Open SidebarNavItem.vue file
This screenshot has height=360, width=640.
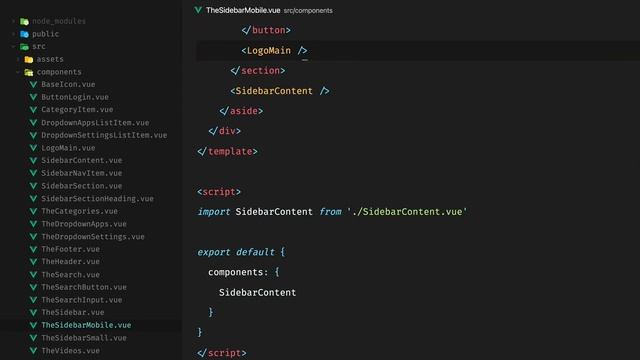(82, 173)
